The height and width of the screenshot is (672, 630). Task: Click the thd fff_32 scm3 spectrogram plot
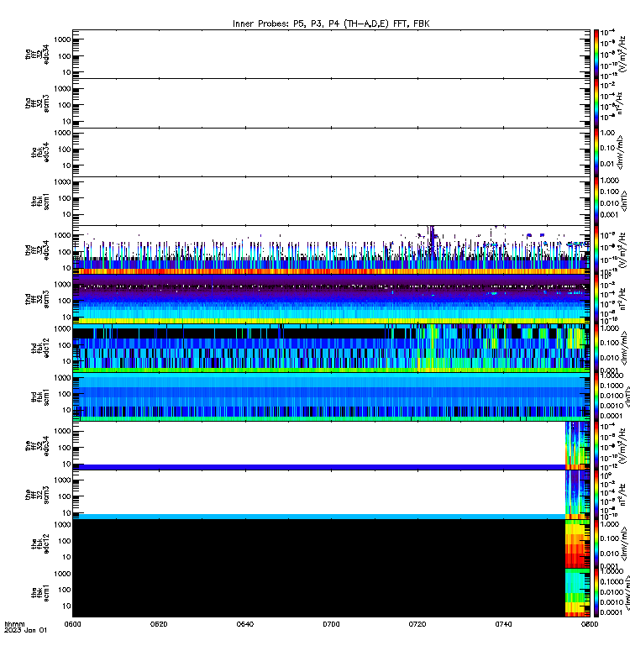pos(331,299)
